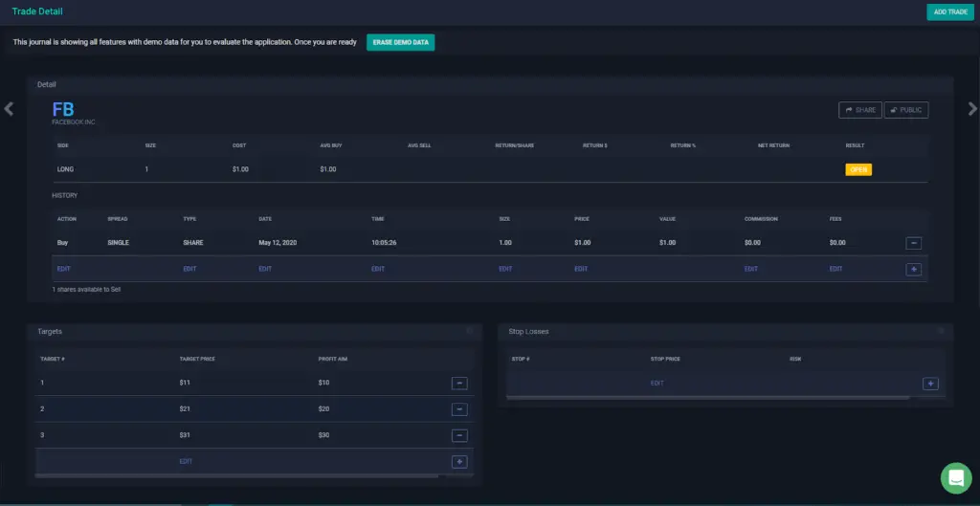Open the chat support widget
The height and width of the screenshot is (506, 980).
tap(955, 477)
